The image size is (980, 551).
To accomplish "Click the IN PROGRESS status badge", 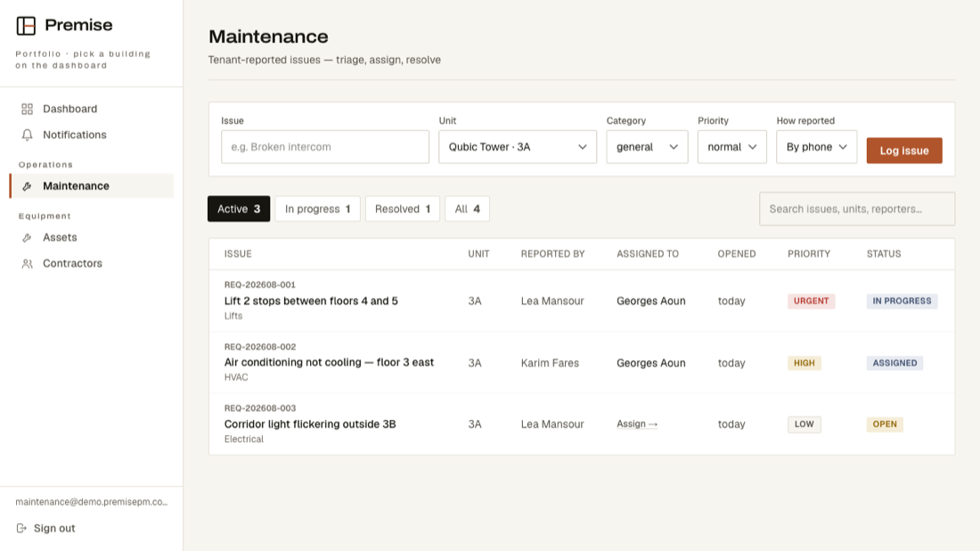I will (x=902, y=300).
